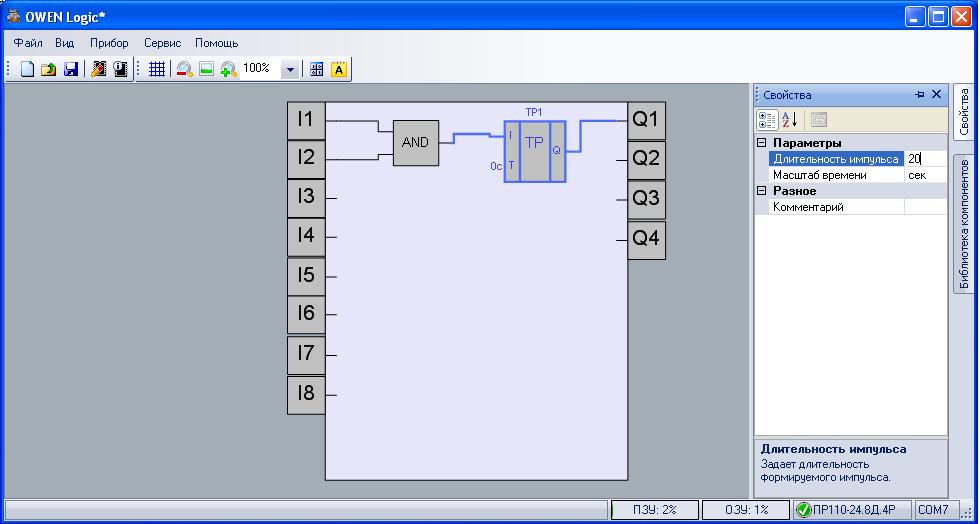Write program to device icon
Image resolution: width=980 pixels, height=524 pixels.
[99, 69]
